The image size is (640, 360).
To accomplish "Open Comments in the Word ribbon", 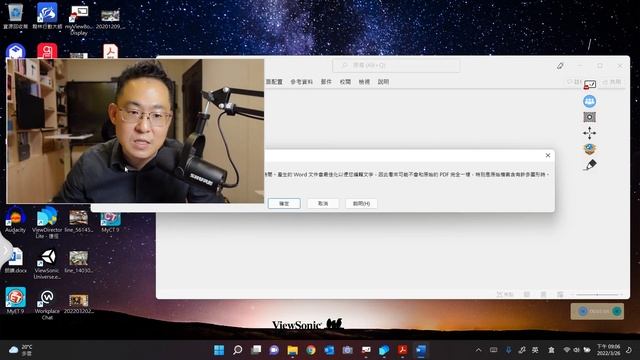I will click(x=574, y=82).
